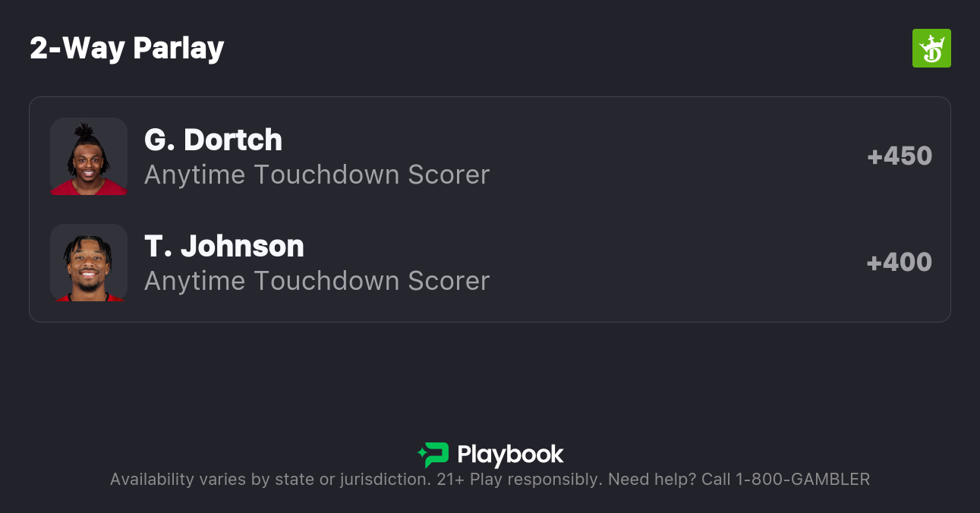
Task: Click Anytime Touchdown Scorer under G. Dortch
Action: [317, 175]
